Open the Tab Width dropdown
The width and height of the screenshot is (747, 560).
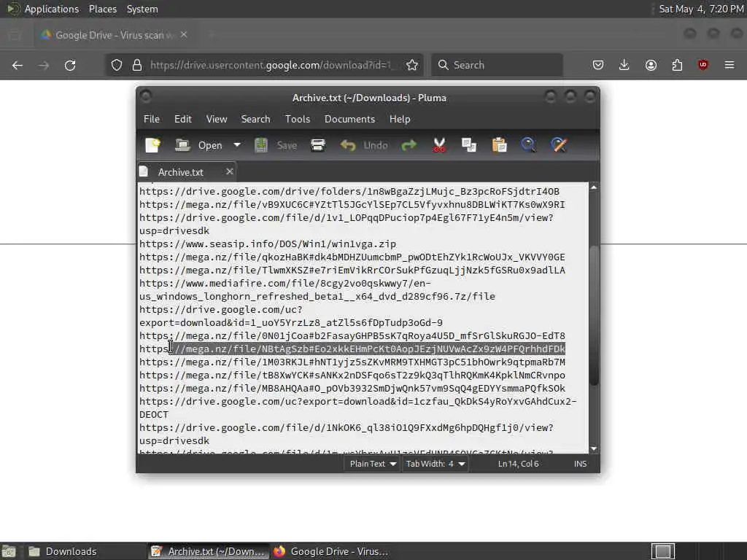(x=435, y=464)
